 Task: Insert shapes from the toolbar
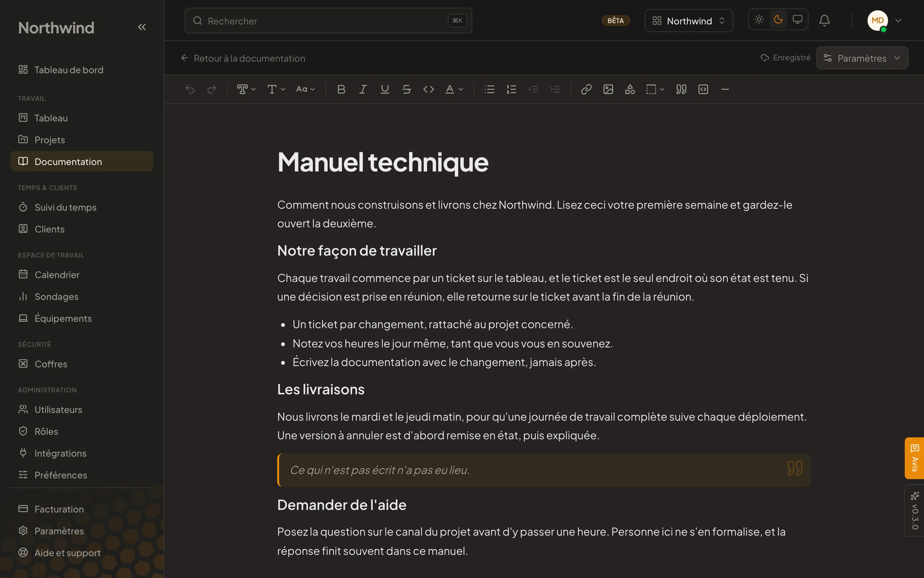tap(630, 90)
